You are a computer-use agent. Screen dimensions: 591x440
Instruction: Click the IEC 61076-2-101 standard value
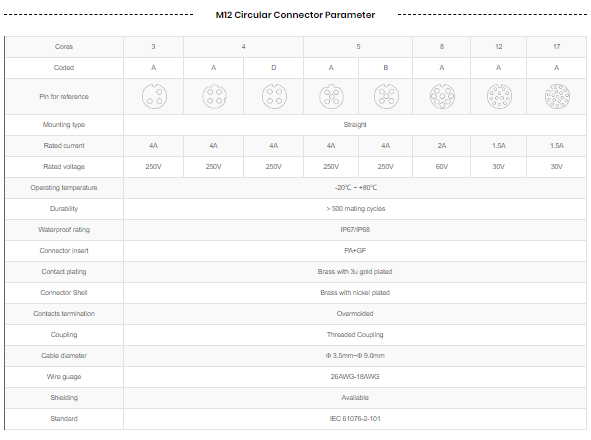355,419
